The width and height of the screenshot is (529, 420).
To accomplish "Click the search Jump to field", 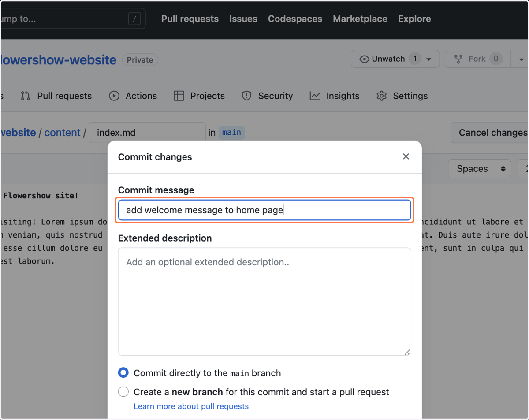I will coord(73,19).
